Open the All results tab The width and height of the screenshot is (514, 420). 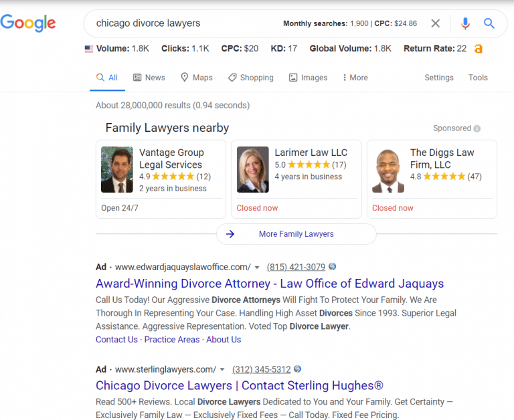pyautogui.click(x=107, y=78)
